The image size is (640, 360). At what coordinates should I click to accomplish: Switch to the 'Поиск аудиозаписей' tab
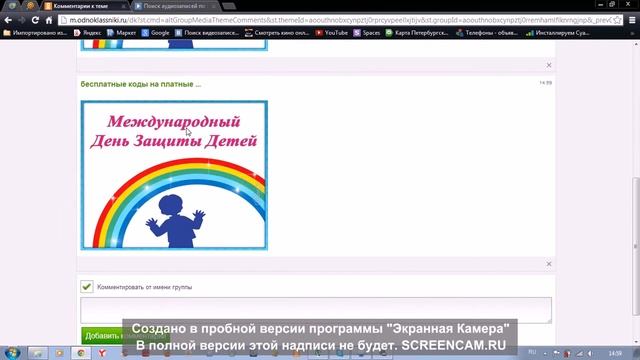click(176, 6)
